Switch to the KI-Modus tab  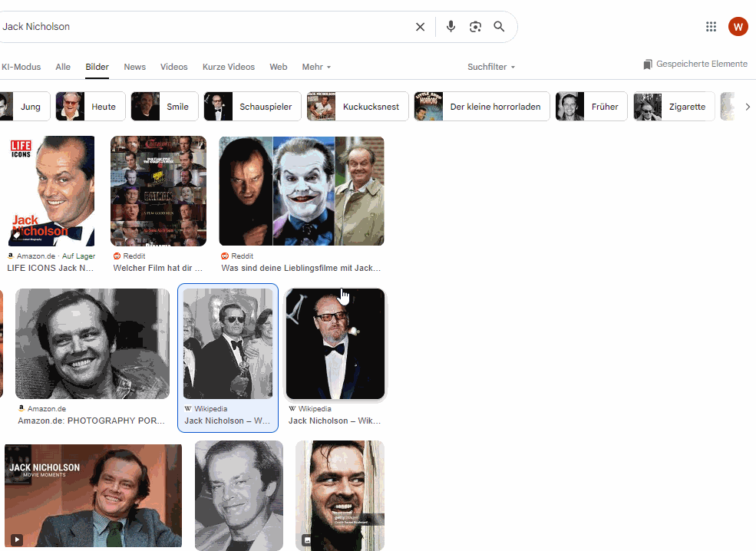click(21, 67)
